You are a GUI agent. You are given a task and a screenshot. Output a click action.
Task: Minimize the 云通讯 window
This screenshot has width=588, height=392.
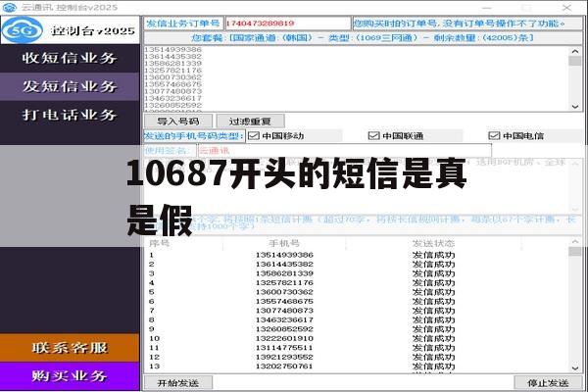click(487, 8)
